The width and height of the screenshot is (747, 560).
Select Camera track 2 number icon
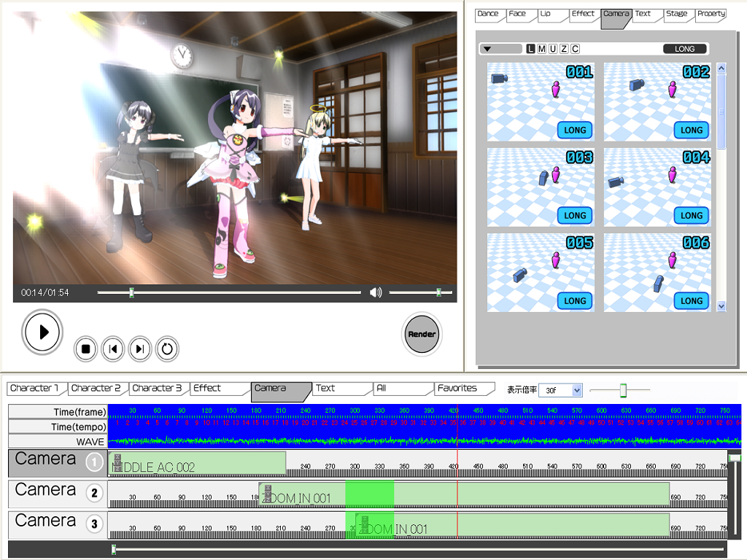click(x=94, y=494)
